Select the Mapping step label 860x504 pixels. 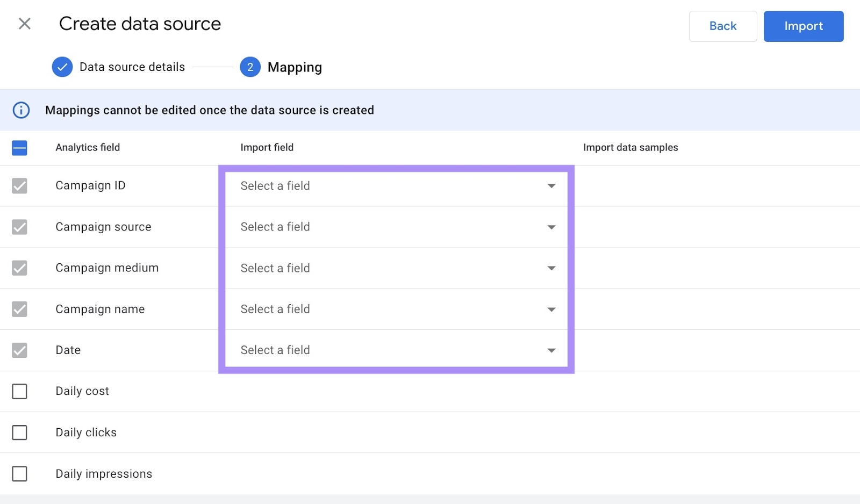294,67
